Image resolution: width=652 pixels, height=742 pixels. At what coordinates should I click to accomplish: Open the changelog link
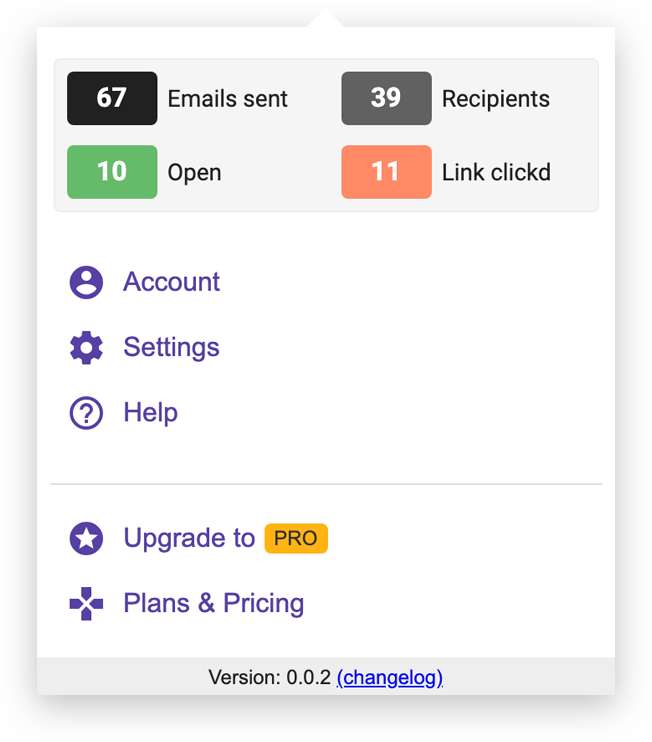tap(390, 677)
